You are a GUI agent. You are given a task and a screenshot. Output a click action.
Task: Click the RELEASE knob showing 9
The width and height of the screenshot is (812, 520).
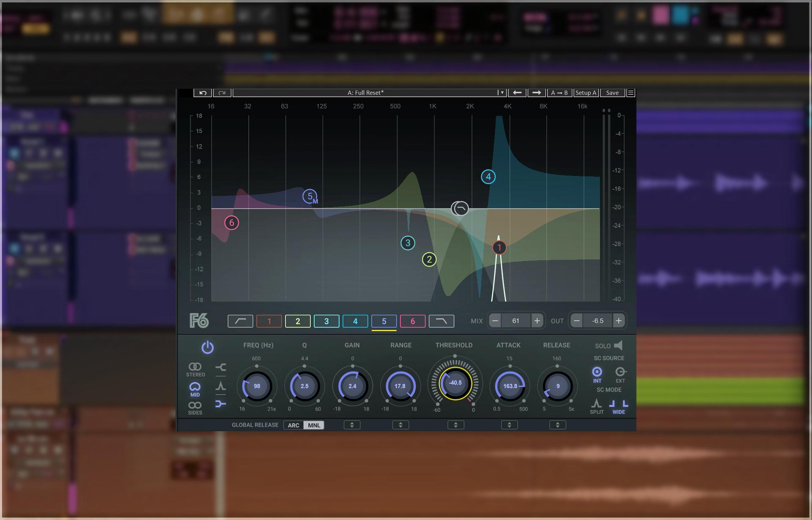pos(558,386)
